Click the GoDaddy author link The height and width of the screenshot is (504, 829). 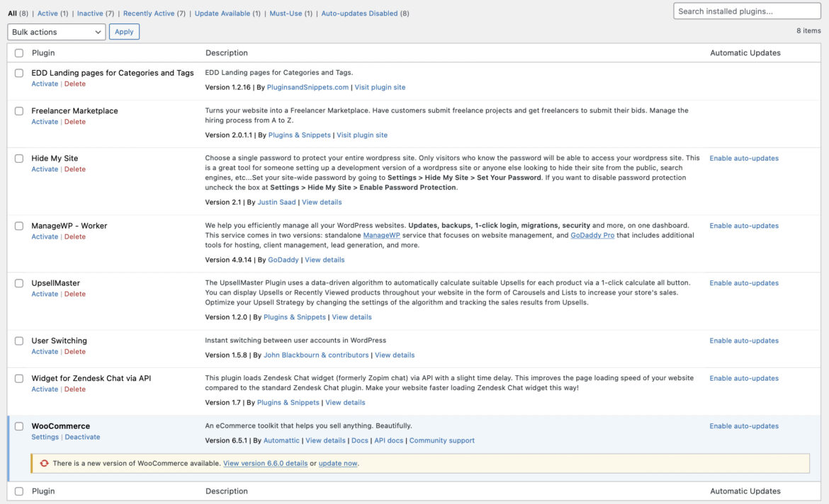(x=283, y=259)
